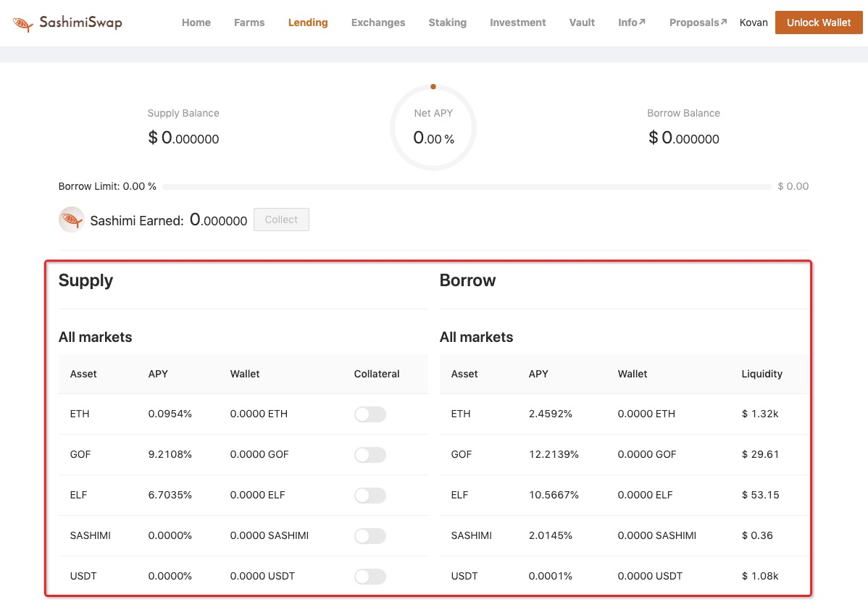Click the Info external link arrow

click(x=642, y=22)
